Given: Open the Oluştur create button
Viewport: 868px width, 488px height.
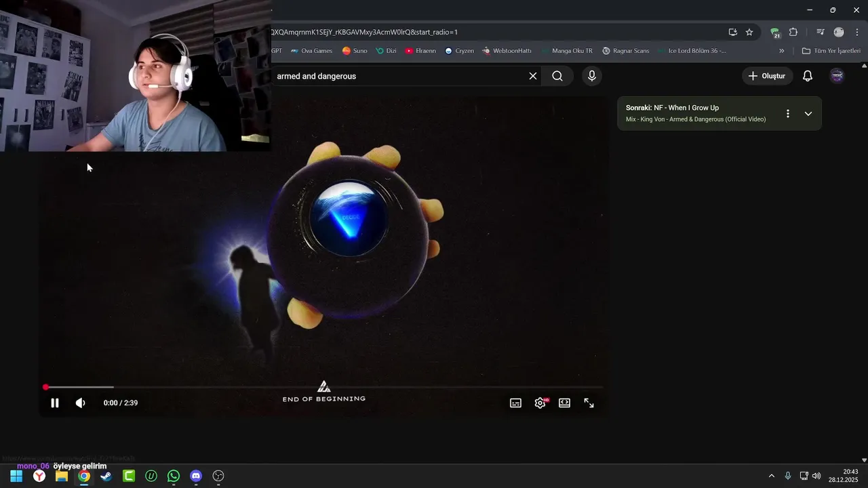Looking at the screenshot, I should 767,76.
